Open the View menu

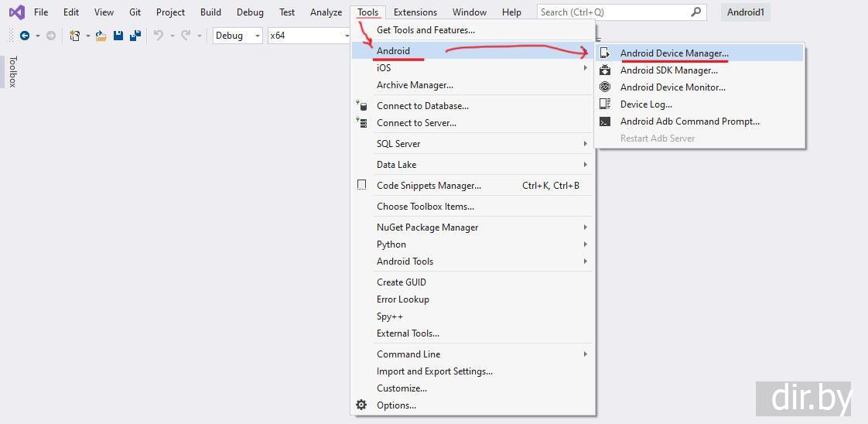tap(104, 12)
